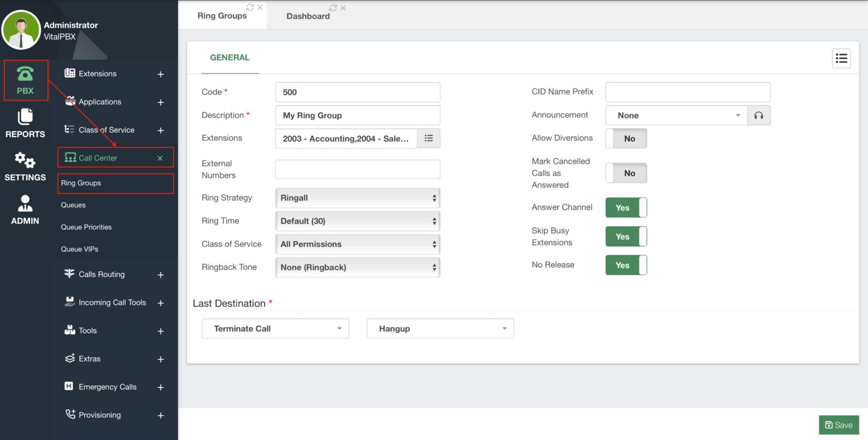This screenshot has width=868, height=440.
Task: Open the Terminate Call destination dropdown
Action: pos(275,329)
